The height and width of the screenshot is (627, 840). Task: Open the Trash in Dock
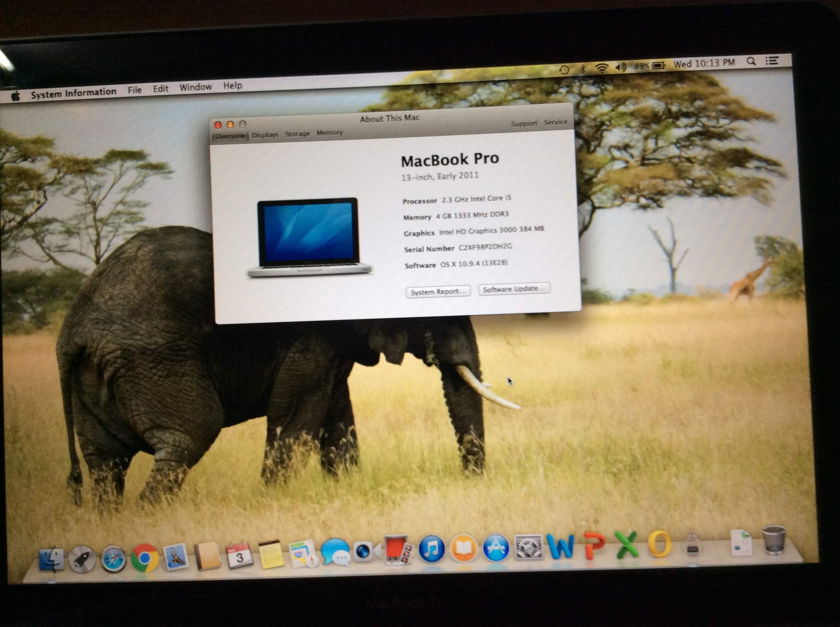[x=774, y=541]
